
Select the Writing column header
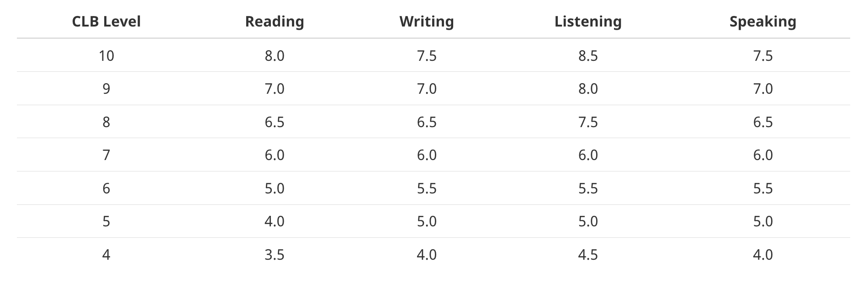(x=427, y=21)
